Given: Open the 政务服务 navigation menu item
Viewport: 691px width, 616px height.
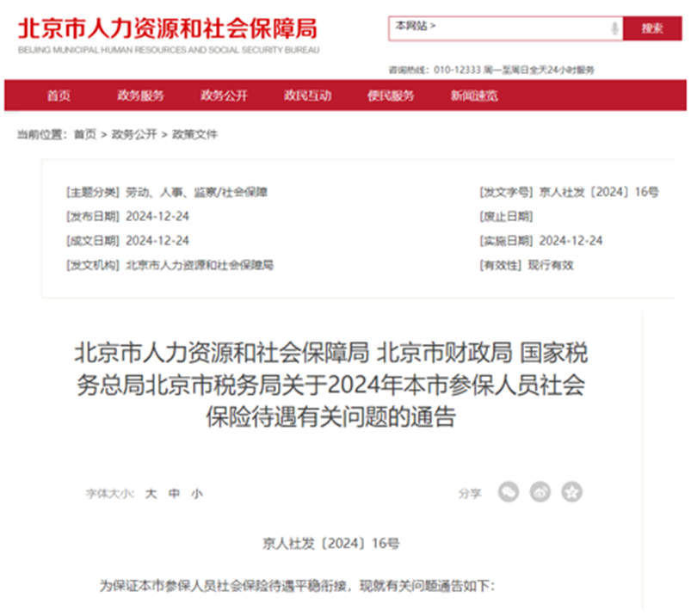Looking at the screenshot, I should [x=140, y=95].
